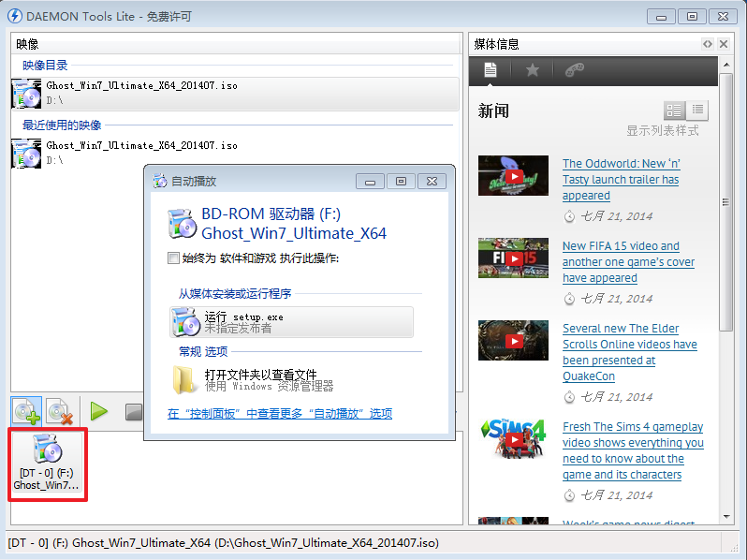Screen dimensions: 747x560
Task: Play The Sims 4 video thumbnail
Action: pos(514,439)
